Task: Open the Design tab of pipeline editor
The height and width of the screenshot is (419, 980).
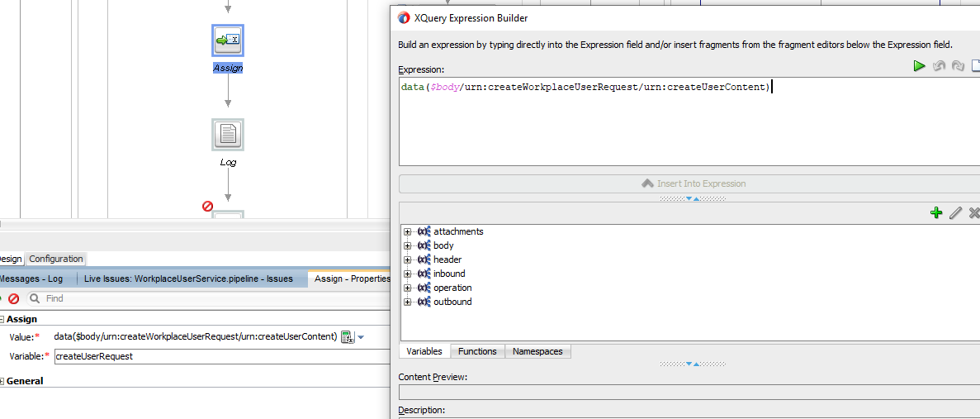Action: [x=11, y=259]
